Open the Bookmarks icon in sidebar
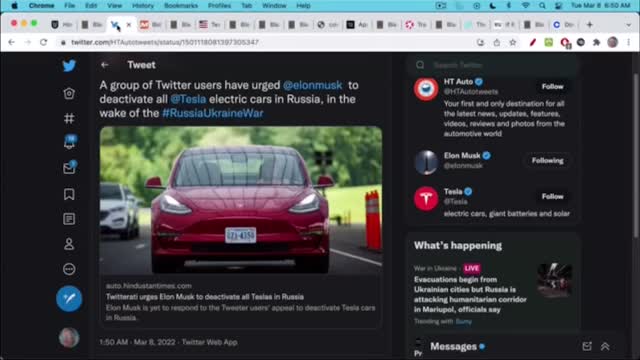Viewport: 640px width, 360px height. coord(69,194)
